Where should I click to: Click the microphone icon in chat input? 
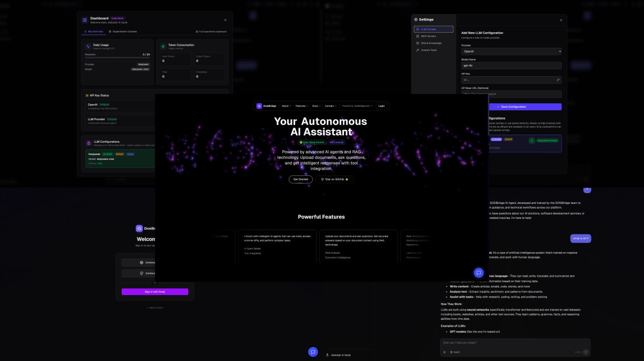tap(444, 352)
